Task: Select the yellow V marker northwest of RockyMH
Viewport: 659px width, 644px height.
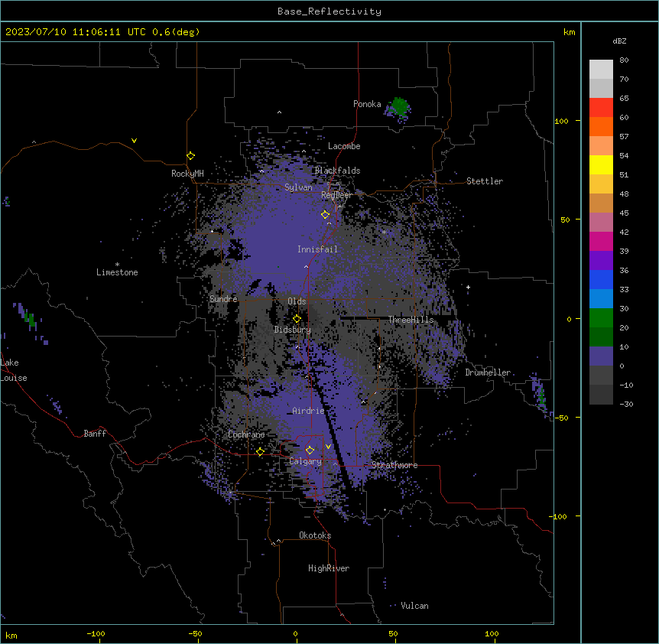Action: tap(134, 141)
